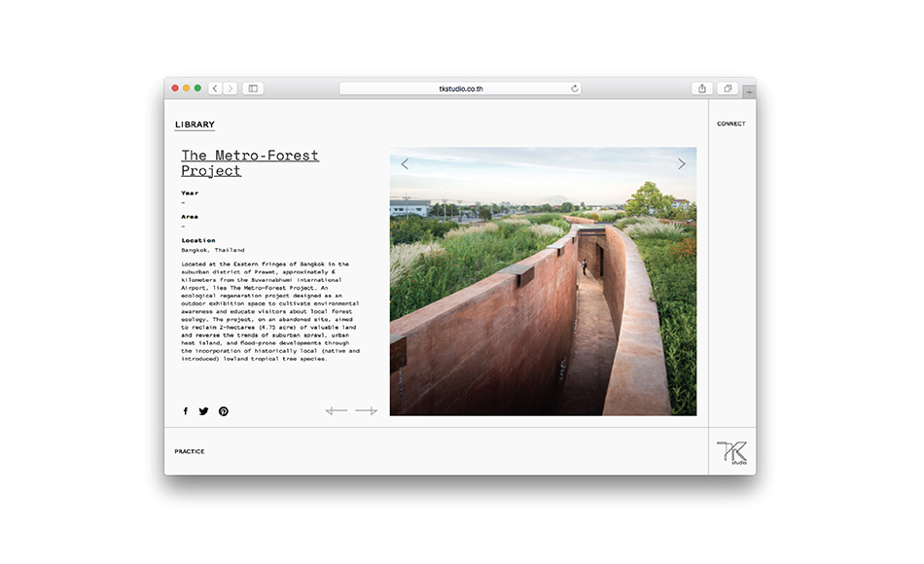Open The Metro-Forest Project title link
Image resolution: width=924 pixels, height=564 pixels.
(250, 163)
